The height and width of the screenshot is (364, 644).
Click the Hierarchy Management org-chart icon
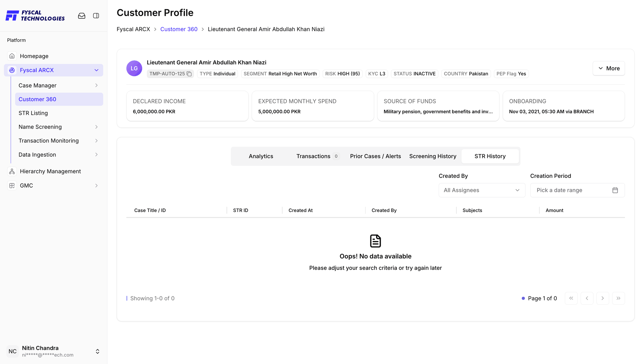point(12,171)
